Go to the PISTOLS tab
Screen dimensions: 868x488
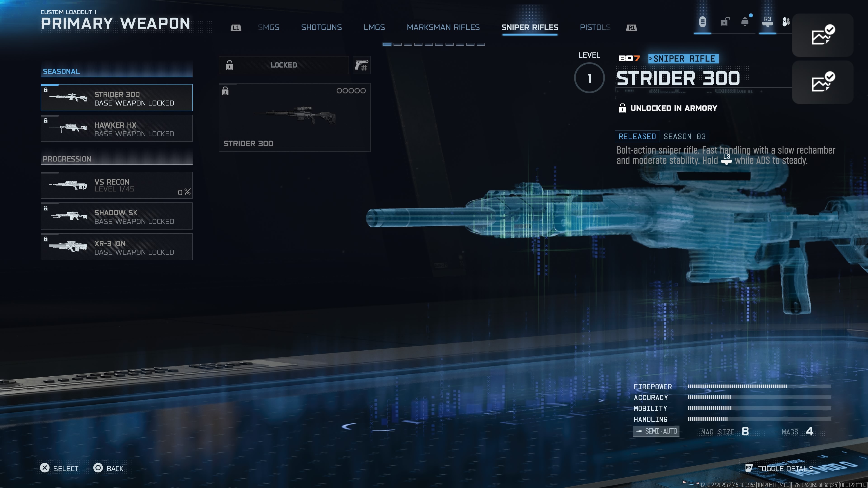coord(595,27)
